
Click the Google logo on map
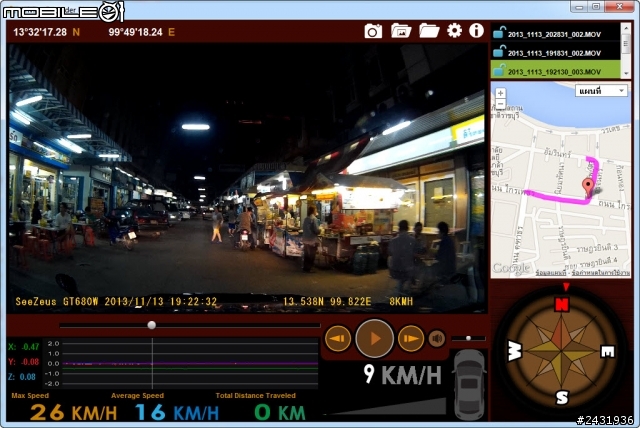pyautogui.click(x=511, y=268)
